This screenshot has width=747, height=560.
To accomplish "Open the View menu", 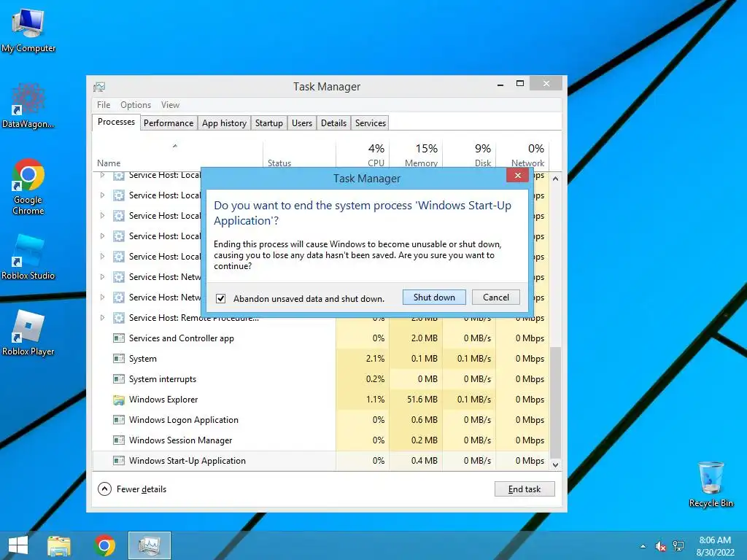I will 170,105.
